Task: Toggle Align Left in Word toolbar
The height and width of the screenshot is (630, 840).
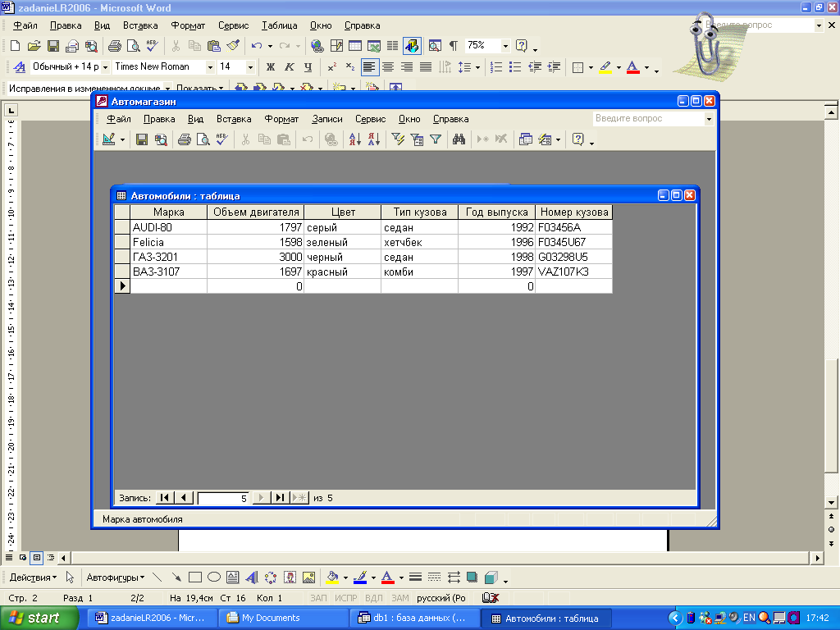Action: 369,67
